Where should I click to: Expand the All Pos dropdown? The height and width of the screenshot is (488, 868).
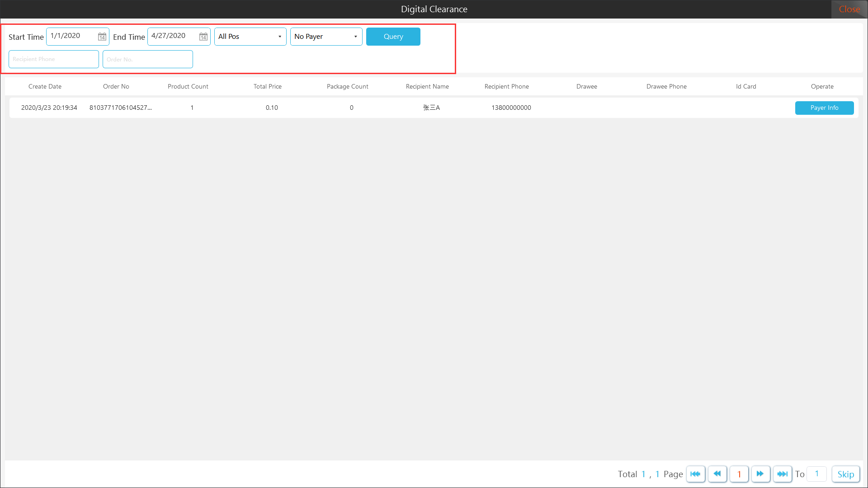[x=250, y=37]
